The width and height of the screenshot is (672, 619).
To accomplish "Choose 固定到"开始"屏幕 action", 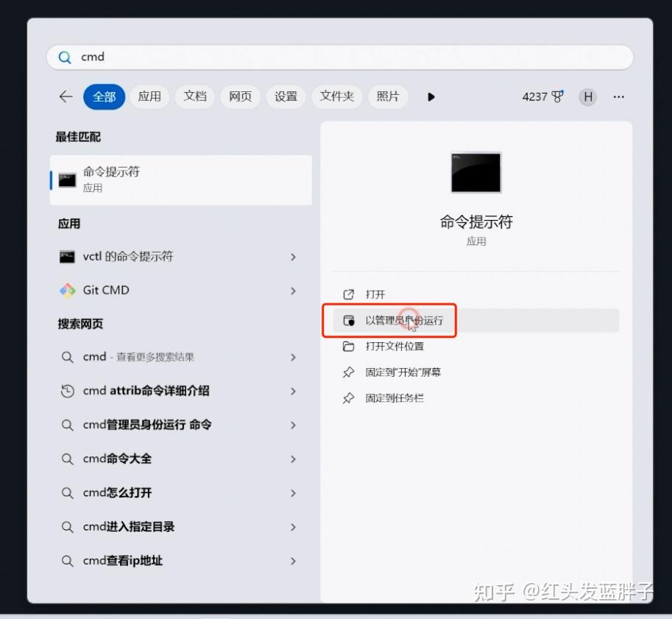I will 403,372.
